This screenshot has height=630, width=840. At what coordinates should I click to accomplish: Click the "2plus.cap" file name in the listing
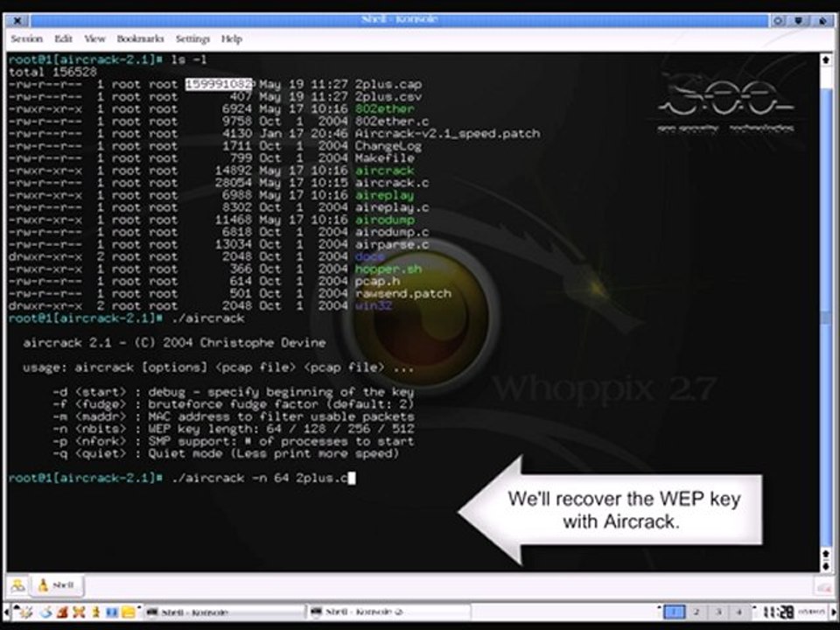click(x=388, y=84)
